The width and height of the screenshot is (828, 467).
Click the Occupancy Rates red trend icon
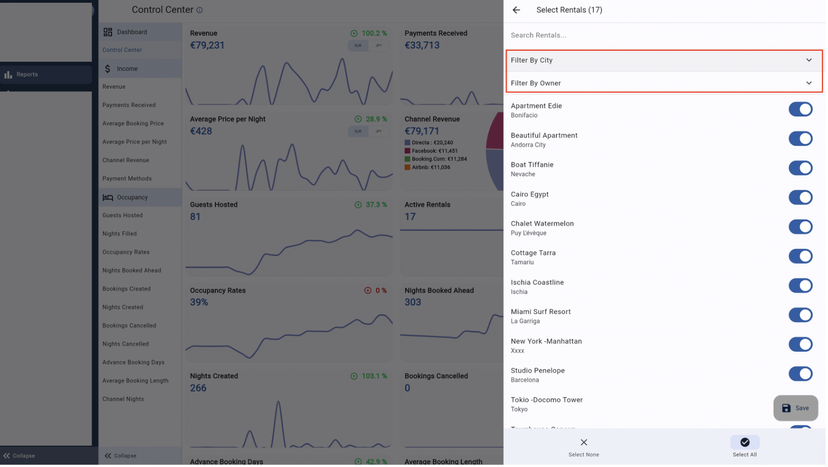point(369,291)
